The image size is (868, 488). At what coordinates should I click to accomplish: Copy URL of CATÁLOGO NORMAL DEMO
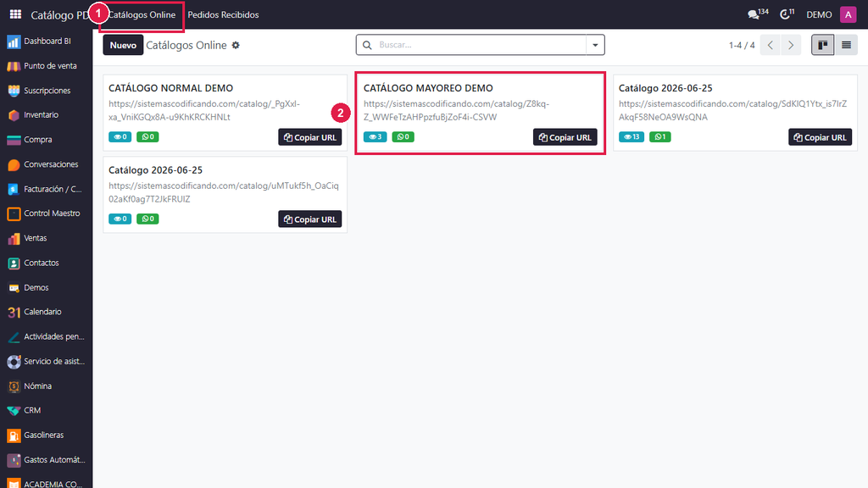pos(310,137)
